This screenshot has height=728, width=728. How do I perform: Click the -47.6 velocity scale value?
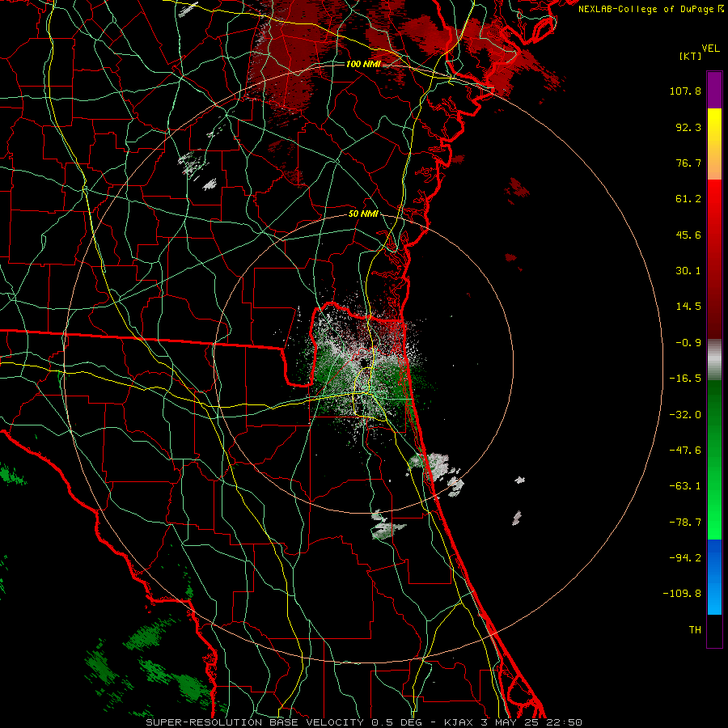(x=685, y=451)
